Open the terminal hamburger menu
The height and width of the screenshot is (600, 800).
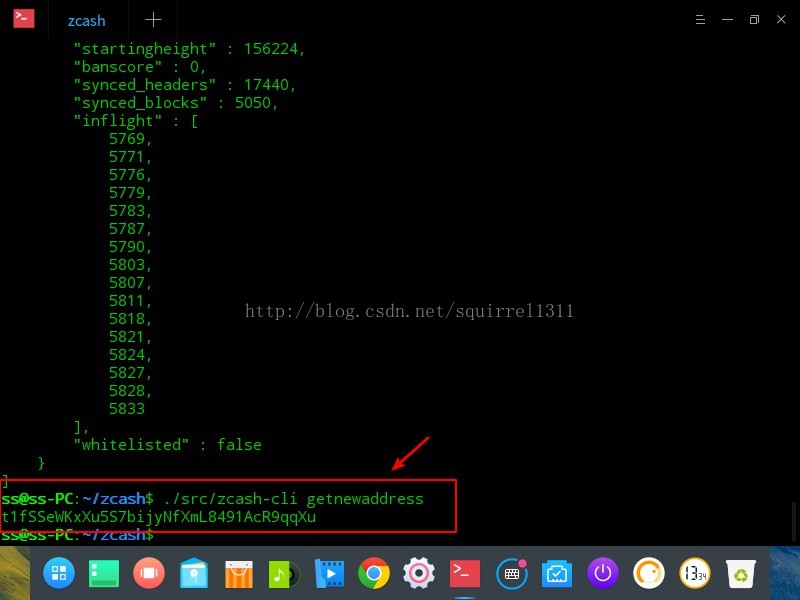coord(701,19)
